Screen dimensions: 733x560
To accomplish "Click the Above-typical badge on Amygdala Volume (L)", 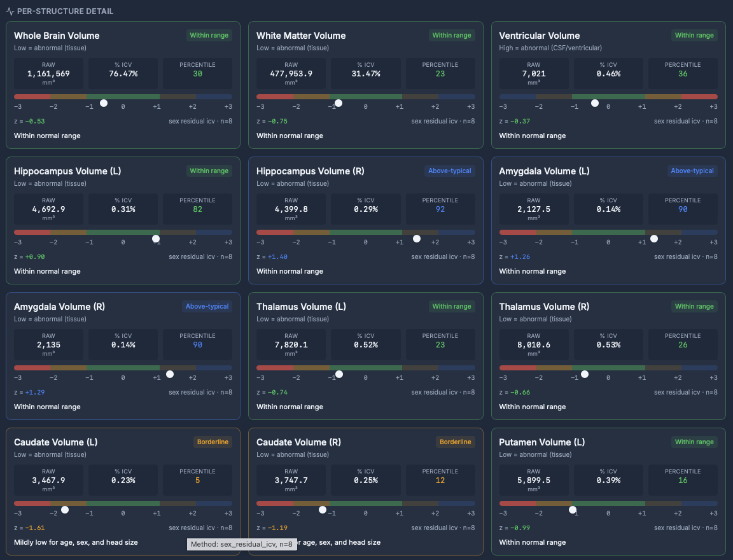I will click(x=692, y=171).
